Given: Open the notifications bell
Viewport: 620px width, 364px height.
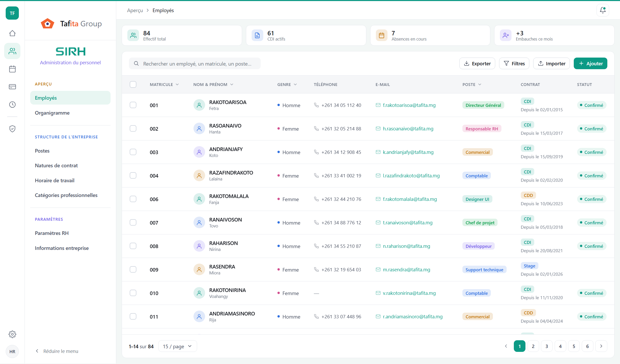Looking at the screenshot, I should 603,10.
